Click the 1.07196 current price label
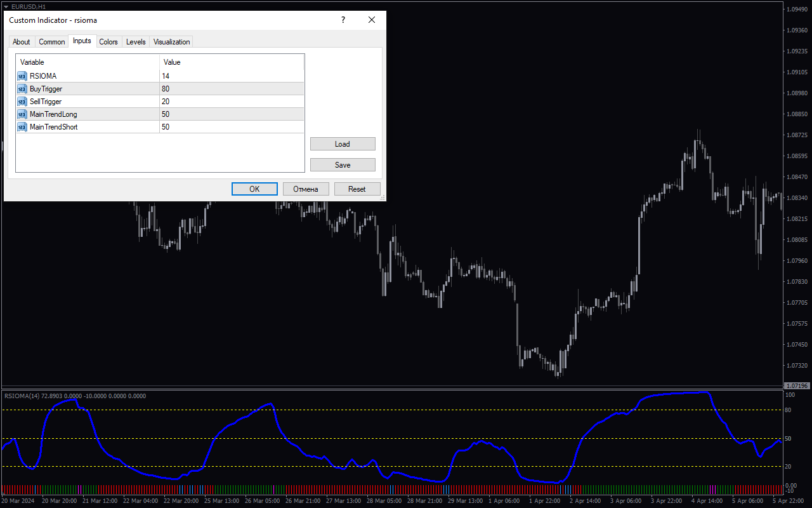 click(x=796, y=386)
